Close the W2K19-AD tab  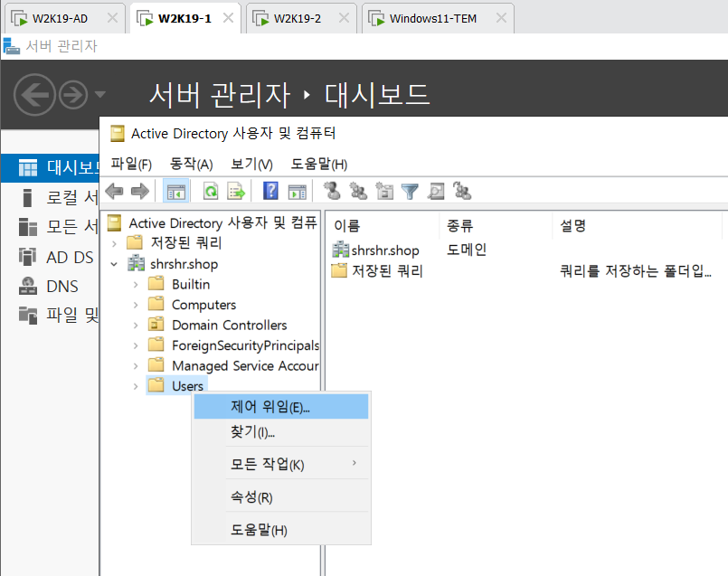pyautogui.click(x=112, y=18)
